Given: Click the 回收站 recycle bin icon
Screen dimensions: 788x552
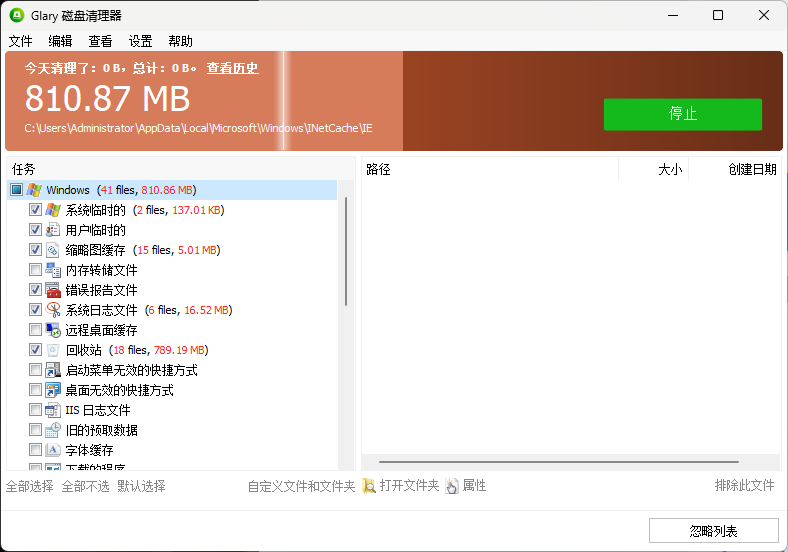Looking at the screenshot, I should point(53,350).
